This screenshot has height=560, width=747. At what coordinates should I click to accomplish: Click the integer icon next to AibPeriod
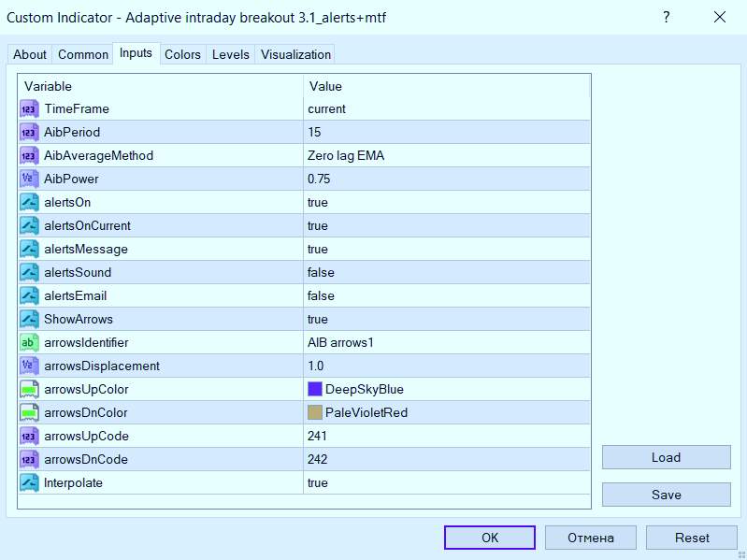(x=29, y=133)
